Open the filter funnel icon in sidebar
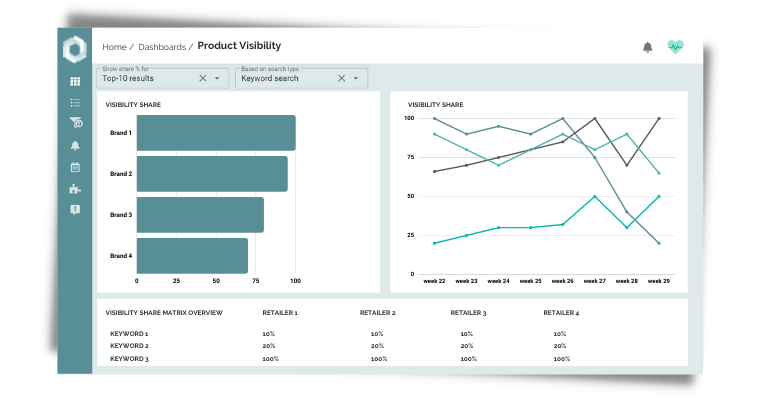This screenshot has width=760, height=398. [76, 123]
